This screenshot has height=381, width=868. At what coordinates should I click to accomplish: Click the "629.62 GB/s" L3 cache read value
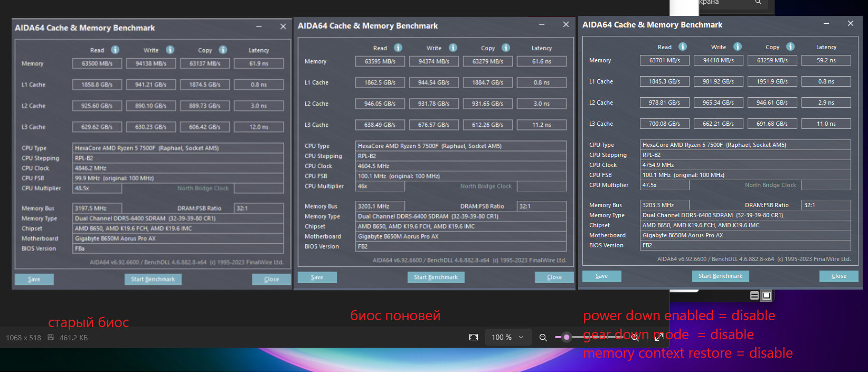pos(97,127)
